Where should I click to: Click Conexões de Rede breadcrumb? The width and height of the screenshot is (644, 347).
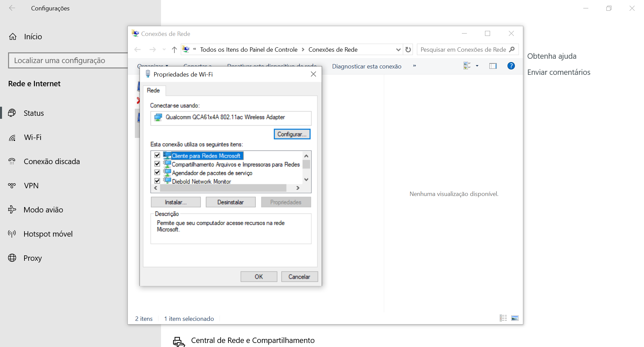[x=333, y=50]
